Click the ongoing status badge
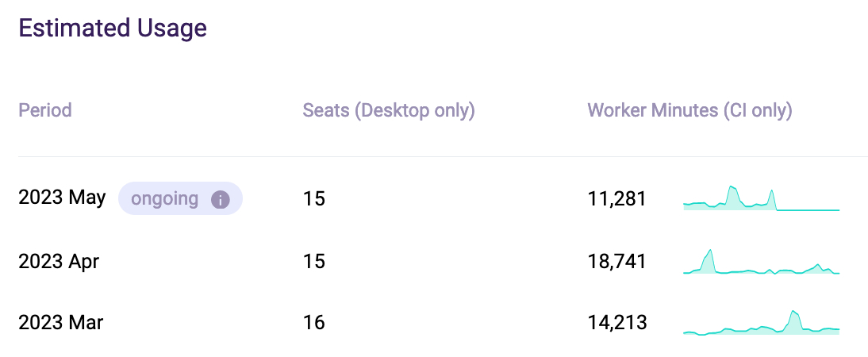Image resolution: width=868 pixels, height=357 pixels. click(165, 198)
